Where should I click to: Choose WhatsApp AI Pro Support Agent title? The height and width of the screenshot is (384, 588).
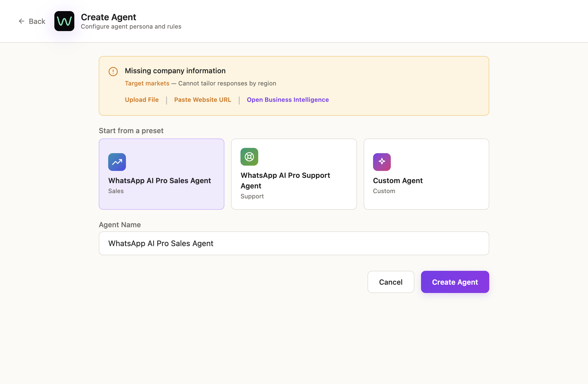285,181
